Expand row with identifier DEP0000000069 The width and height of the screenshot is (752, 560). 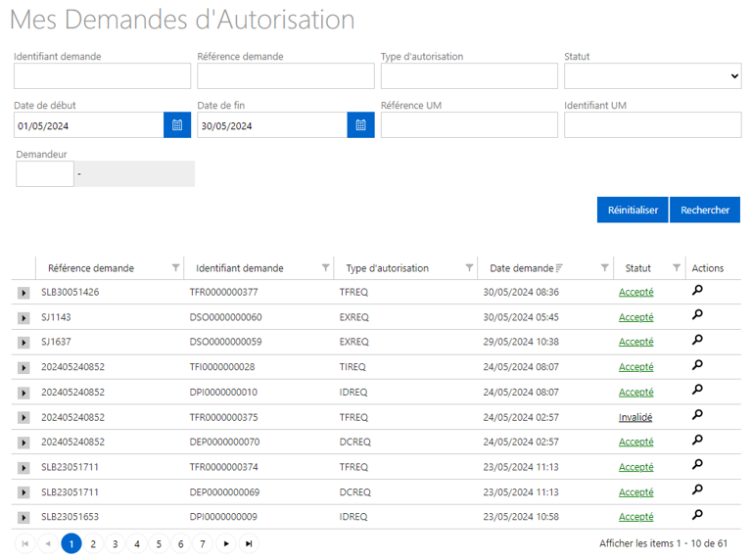click(23, 492)
